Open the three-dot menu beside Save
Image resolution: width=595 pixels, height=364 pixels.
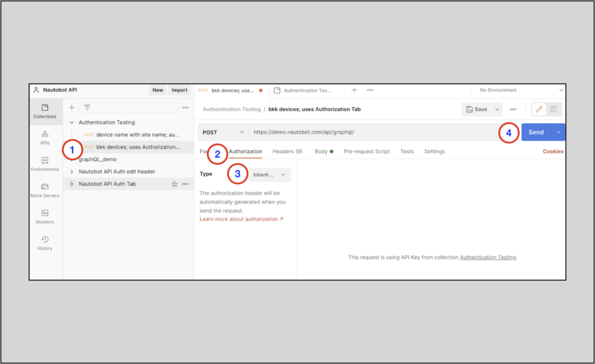coord(513,109)
